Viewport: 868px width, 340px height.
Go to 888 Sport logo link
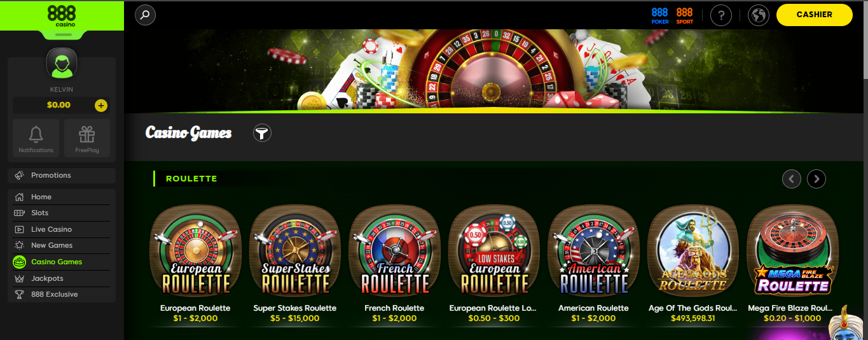[685, 15]
